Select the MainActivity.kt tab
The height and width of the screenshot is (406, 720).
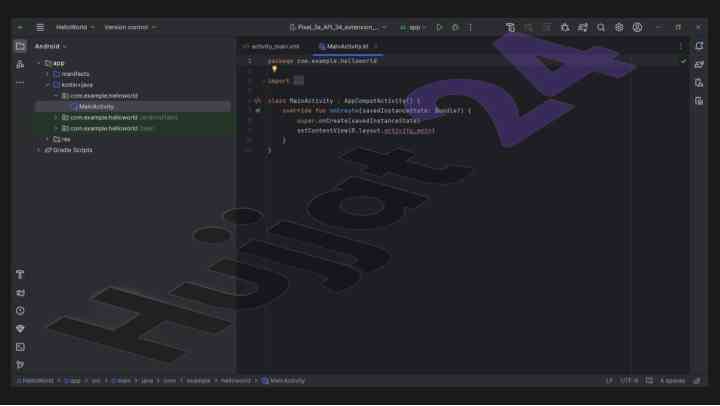347,46
